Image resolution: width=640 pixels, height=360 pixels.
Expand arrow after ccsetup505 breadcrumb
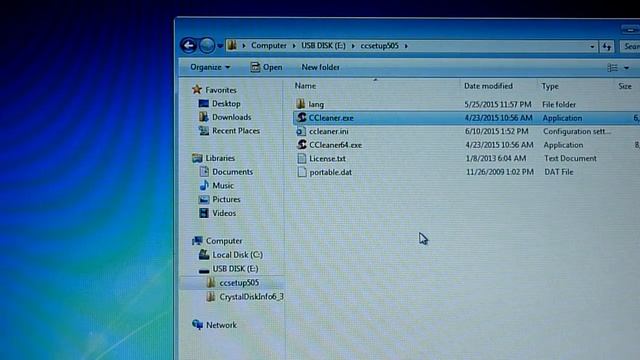pos(406,46)
